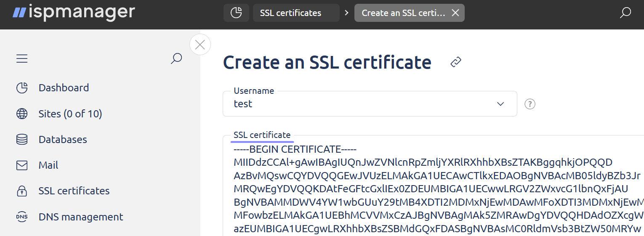Open global search in the top-right header

coord(625,13)
